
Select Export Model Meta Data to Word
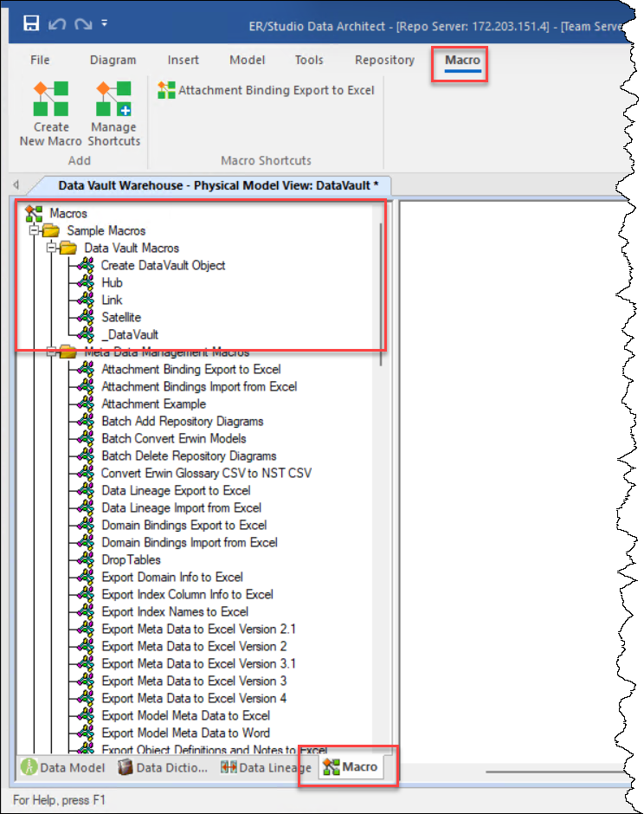click(x=186, y=733)
